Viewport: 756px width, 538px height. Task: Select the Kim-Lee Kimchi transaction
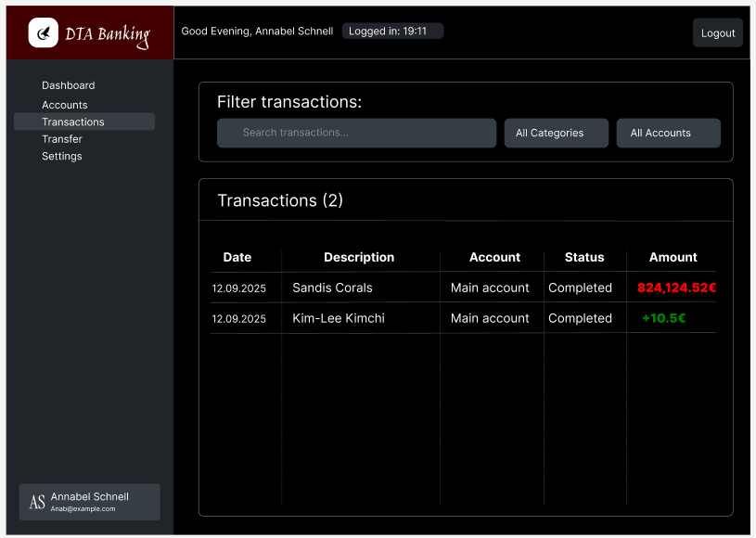coord(338,318)
